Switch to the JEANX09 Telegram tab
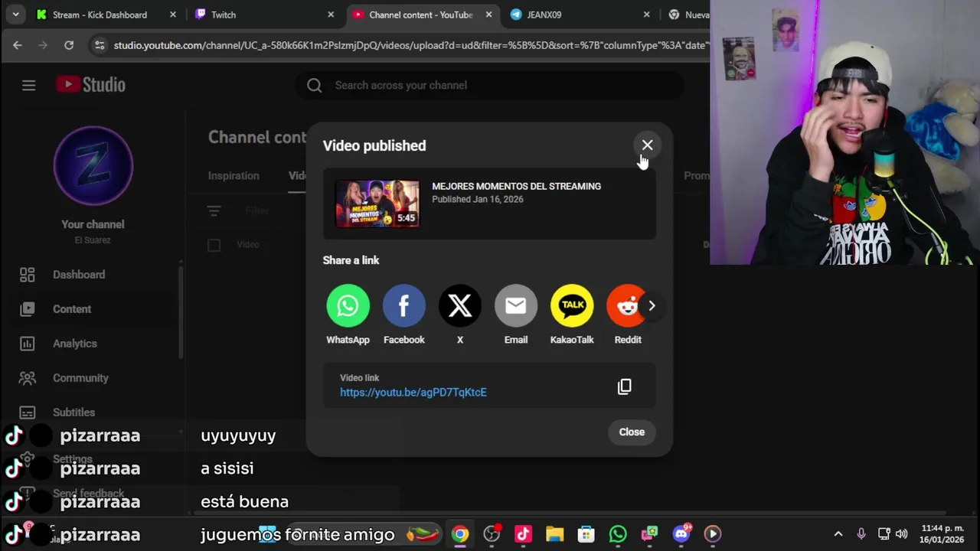This screenshot has width=980, height=551. pyautogui.click(x=580, y=15)
